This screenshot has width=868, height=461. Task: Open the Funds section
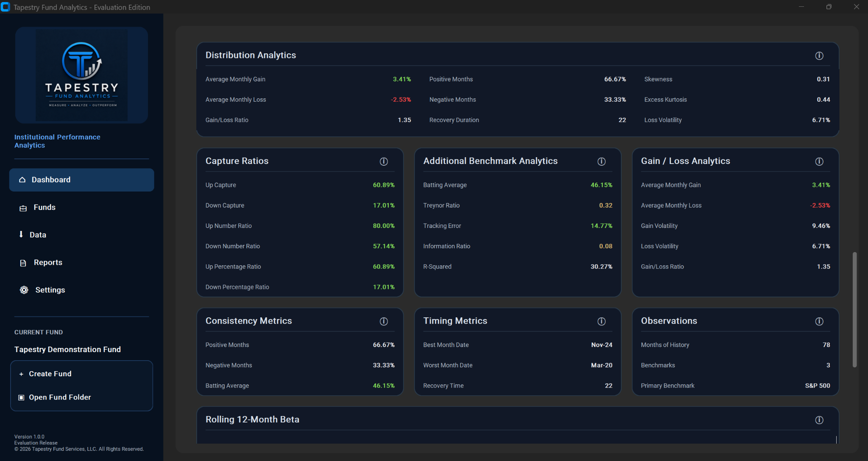click(x=81, y=207)
